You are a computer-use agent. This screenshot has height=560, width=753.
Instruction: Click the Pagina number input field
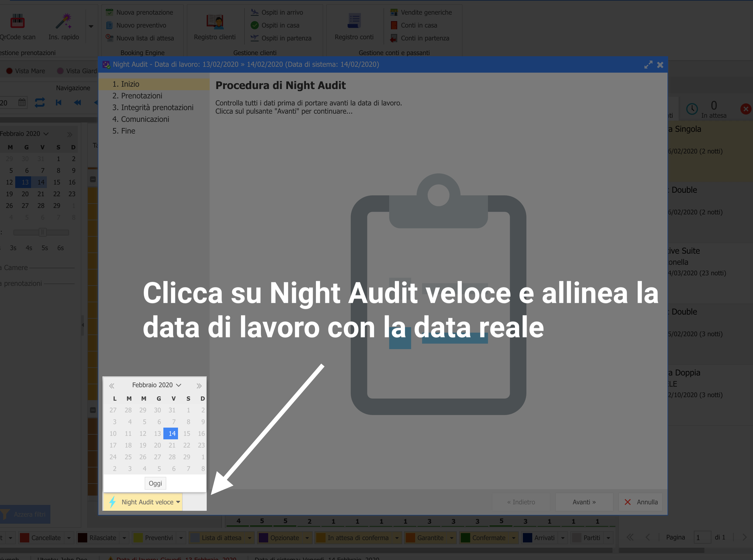tap(702, 538)
